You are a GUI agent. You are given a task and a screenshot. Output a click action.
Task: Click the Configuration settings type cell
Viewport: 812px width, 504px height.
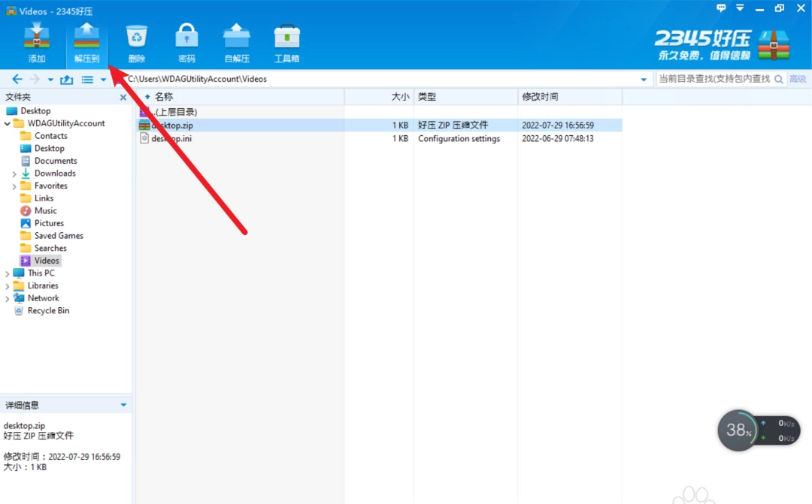459,139
